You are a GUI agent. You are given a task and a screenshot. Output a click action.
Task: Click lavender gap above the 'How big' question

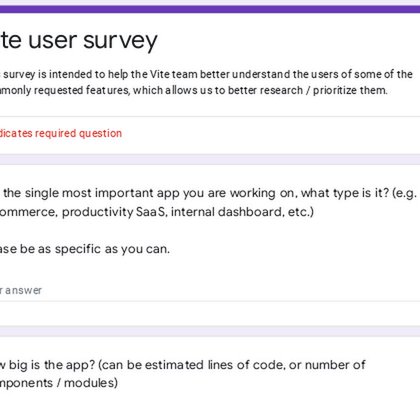210,331
